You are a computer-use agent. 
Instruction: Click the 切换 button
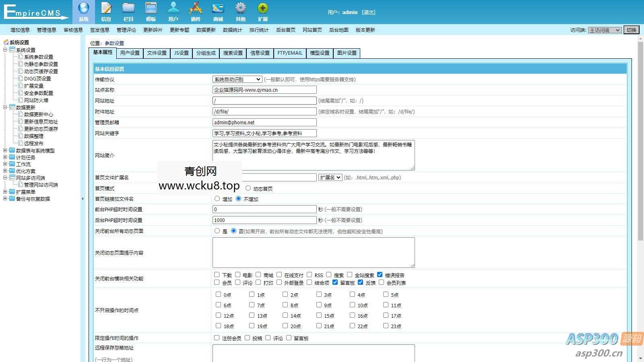point(631,29)
